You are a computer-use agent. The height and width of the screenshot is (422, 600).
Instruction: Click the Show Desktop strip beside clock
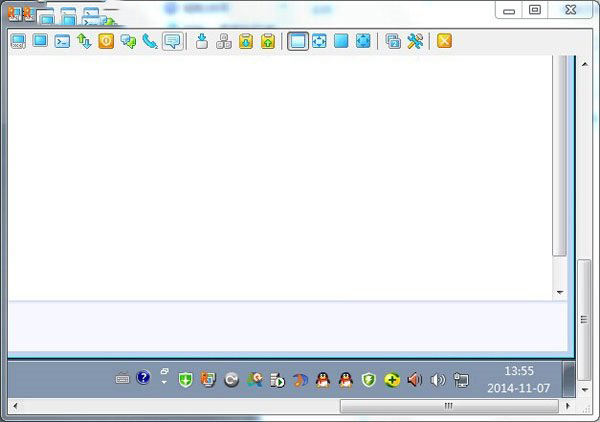click(569, 380)
